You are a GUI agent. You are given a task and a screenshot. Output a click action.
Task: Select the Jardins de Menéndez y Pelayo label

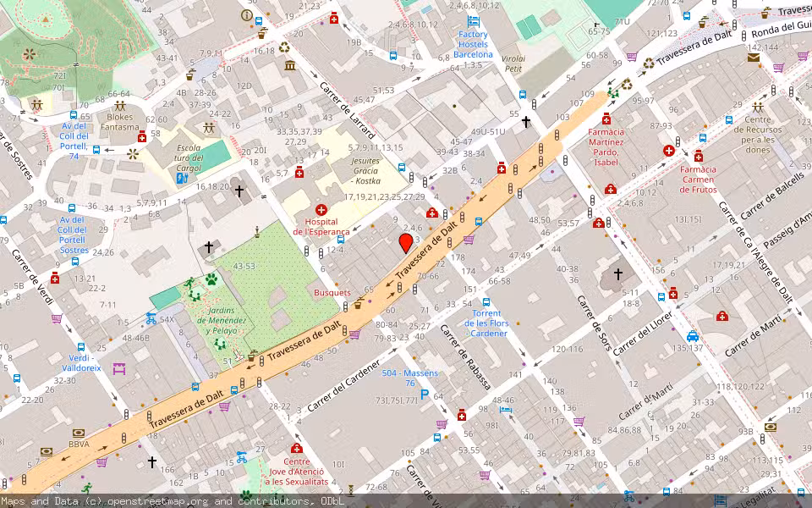coord(221,321)
